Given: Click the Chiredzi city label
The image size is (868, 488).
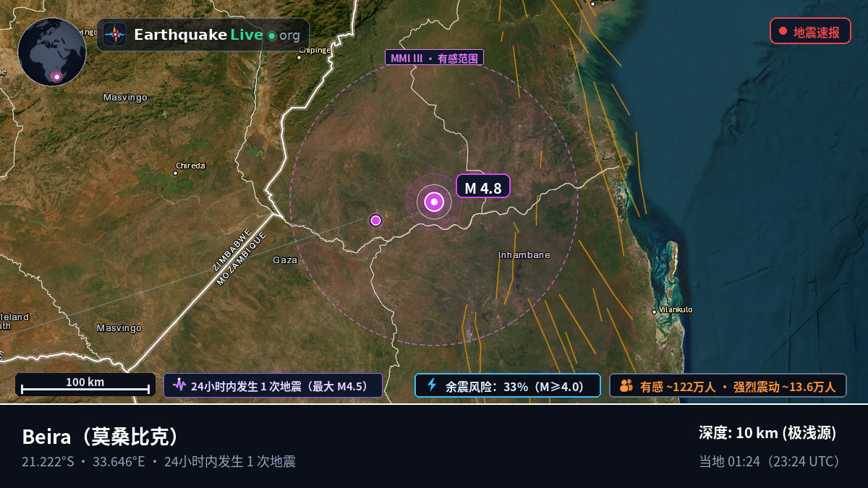Looking at the screenshot, I should (x=191, y=166).
